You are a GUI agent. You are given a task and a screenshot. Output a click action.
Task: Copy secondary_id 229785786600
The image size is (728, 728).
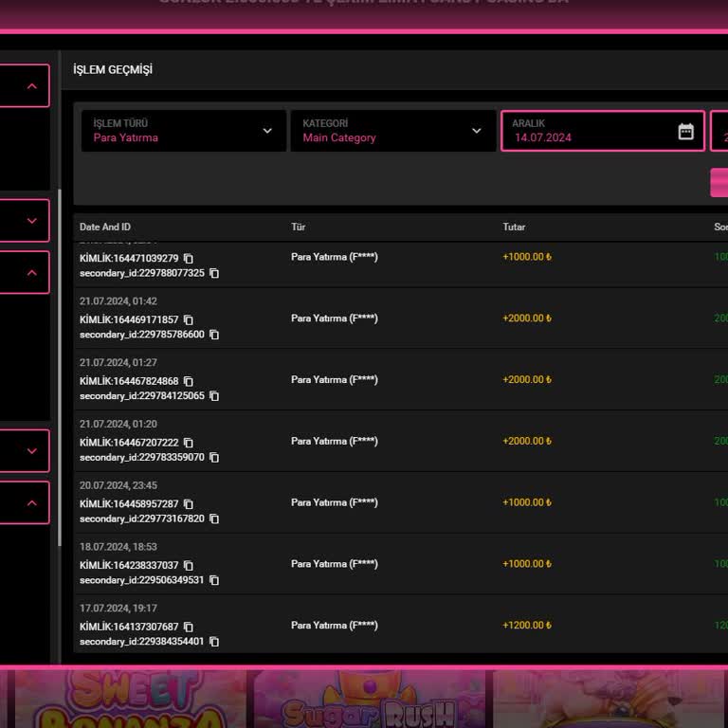tap(214, 335)
